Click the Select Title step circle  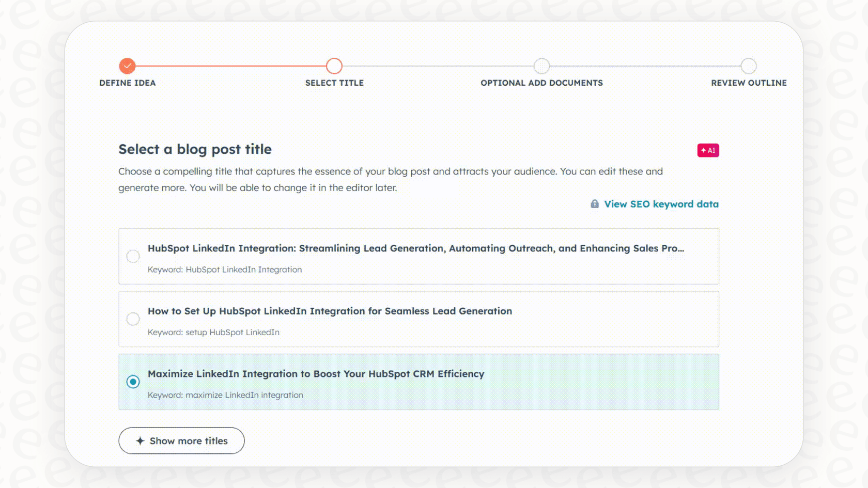[334, 66]
